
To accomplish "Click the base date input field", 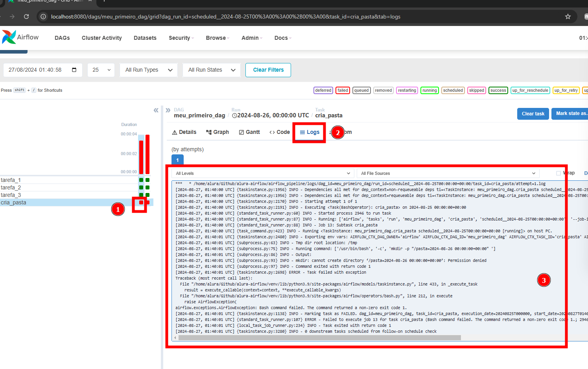I will (43, 70).
